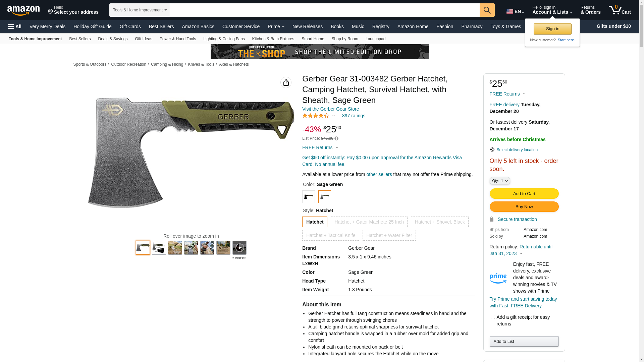The image size is (644, 362).
Task: Choose the black color swatch
Action: point(308,197)
